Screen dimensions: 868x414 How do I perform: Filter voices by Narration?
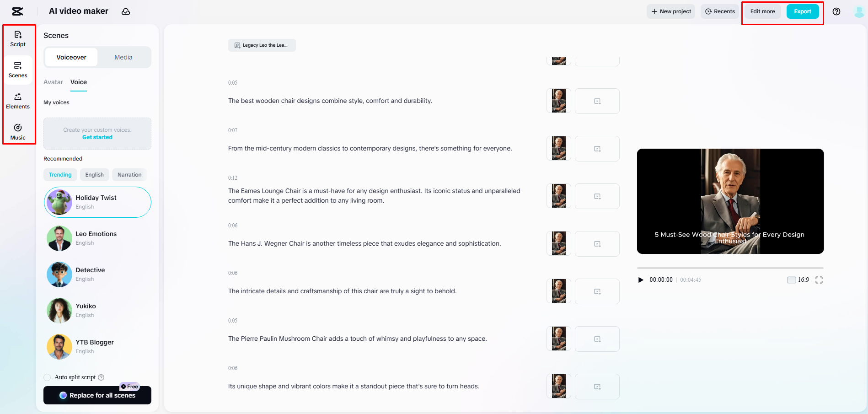[129, 175]
